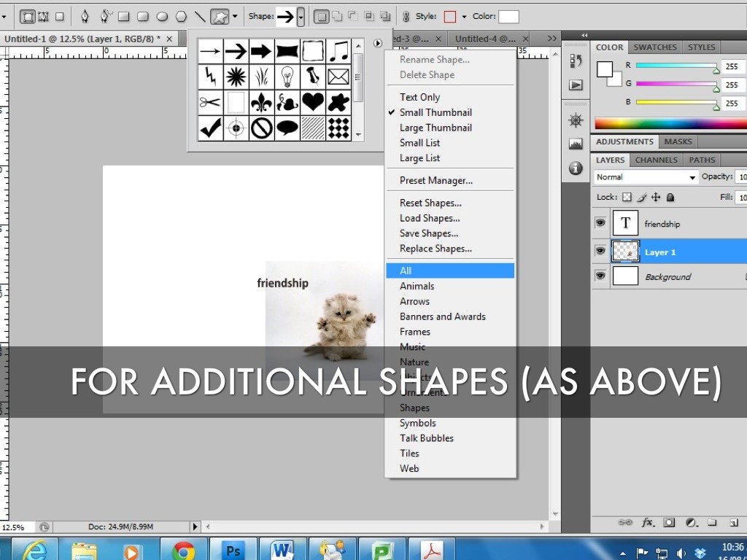Choose the Ellipse shape tool

point(163,16)
